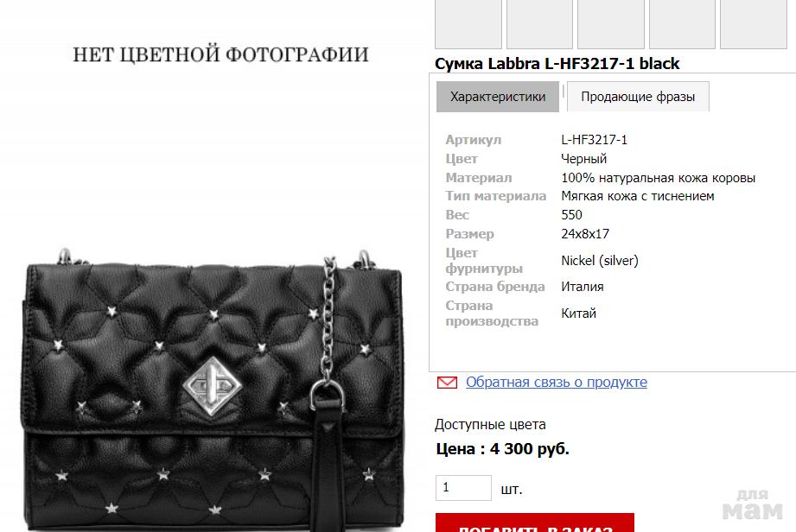Switch to the Характеристики tab
The width and height of the screenshot is (796, 532).
(x=498, y=97)
